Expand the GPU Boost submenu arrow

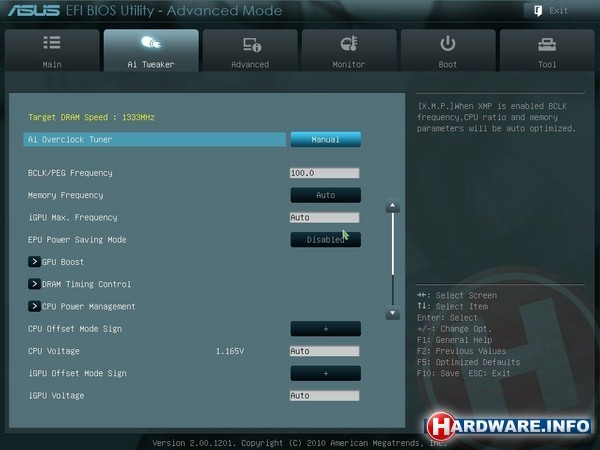coord(34,262)
